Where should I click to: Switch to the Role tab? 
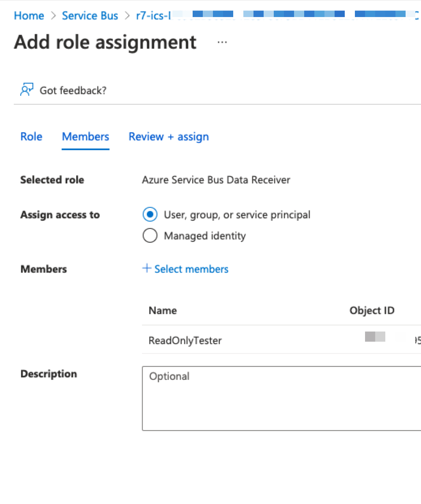click(x=31, y=137)
